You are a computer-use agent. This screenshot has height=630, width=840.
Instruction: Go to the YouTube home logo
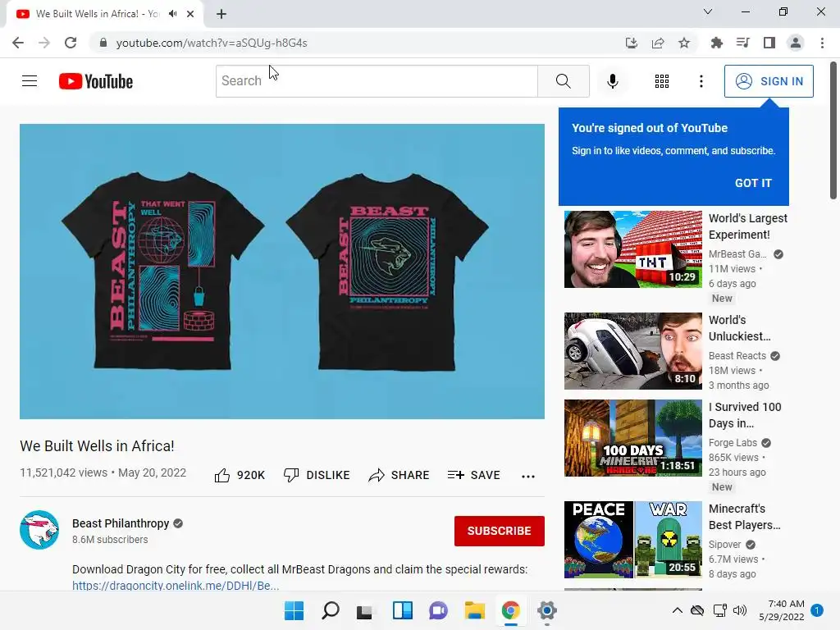[96, 81]
